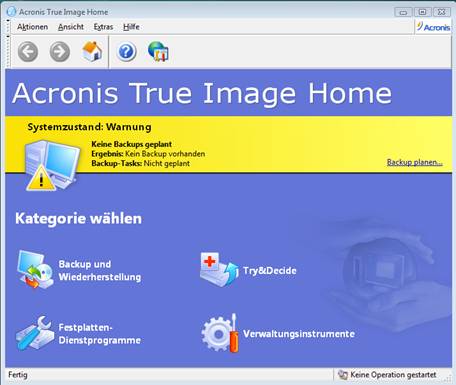This screenshot has width=456, height=385.
Task: Go to Home via house icon
Action: 92,51
